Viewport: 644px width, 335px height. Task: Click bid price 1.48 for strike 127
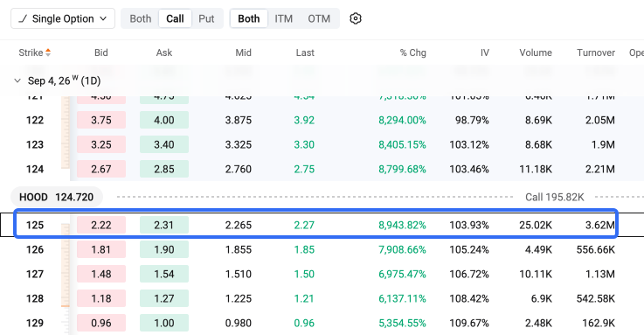click(101, 274)
